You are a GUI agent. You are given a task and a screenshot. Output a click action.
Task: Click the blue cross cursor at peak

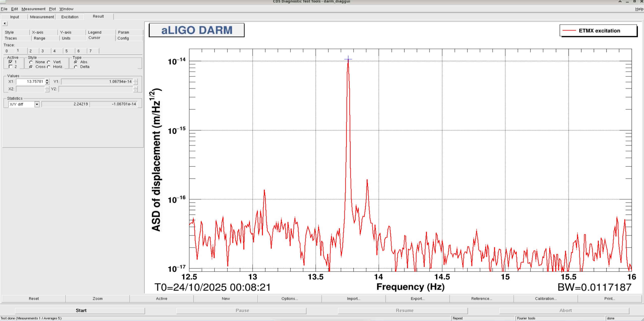click(x=348, y=59)
